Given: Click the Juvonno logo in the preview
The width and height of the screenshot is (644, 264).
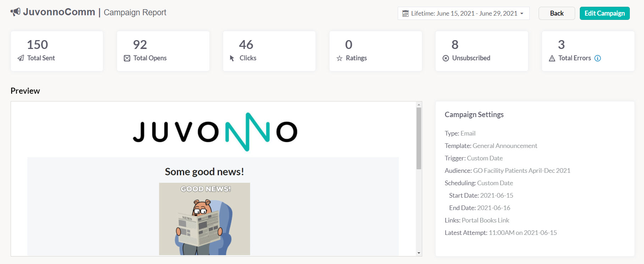Looking at the screenshot, I should click(215, 132).
